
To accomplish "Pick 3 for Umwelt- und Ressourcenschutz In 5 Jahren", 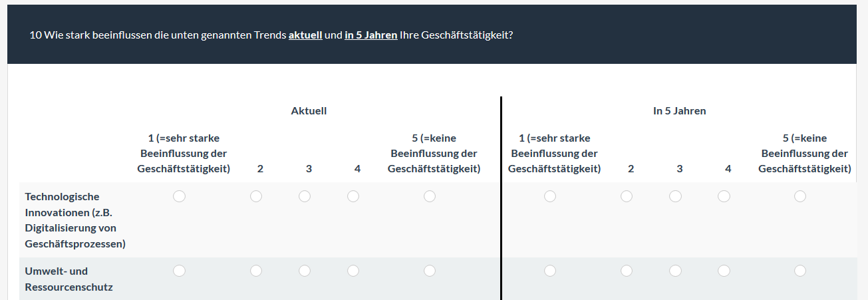I will tap(675, 271).
